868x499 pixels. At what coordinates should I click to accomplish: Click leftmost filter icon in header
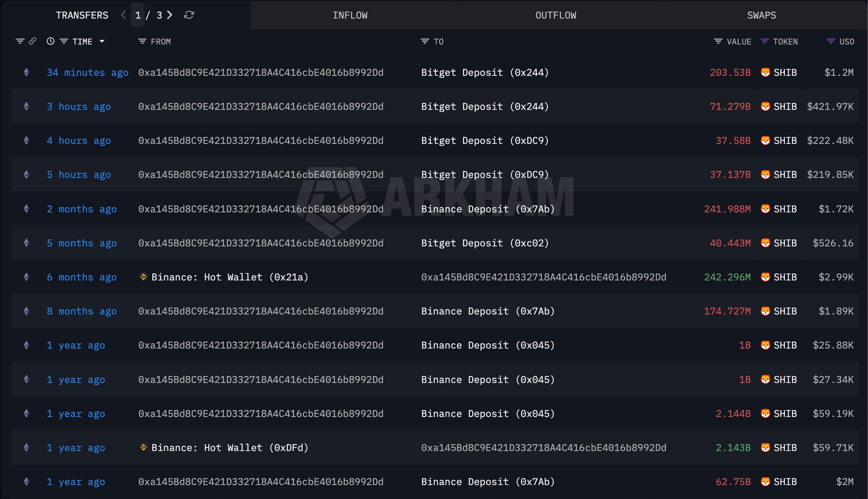click(20, 41)
